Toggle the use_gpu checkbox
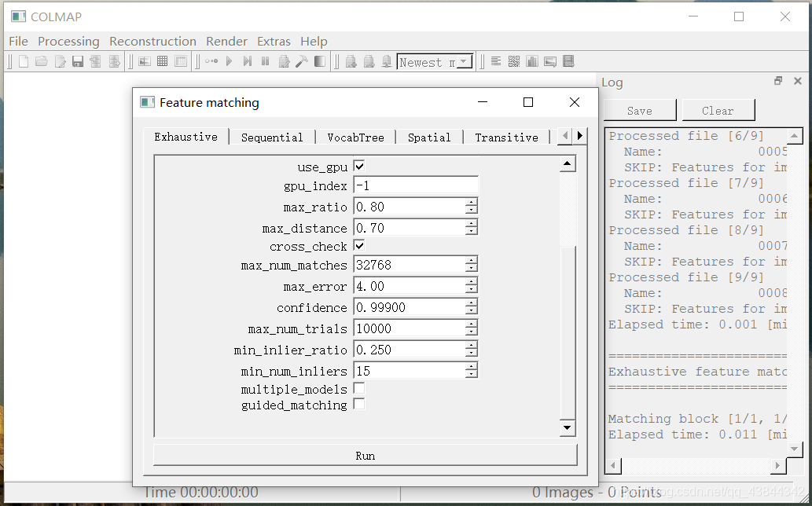This screenshot has height=506, width=812. 359,166
